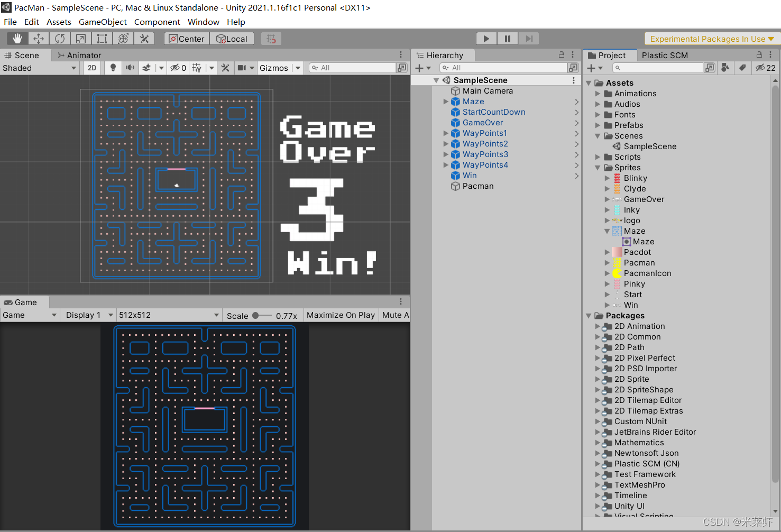Open Shaded draw mode dropdown
The image size is (781, 532).
click(39, 68)
